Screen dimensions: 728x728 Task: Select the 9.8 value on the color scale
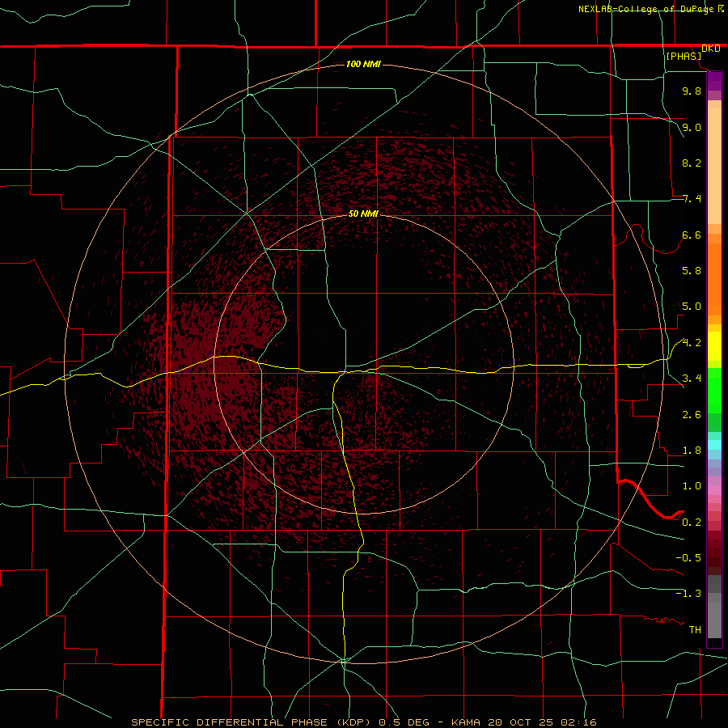tap(692, 91)
